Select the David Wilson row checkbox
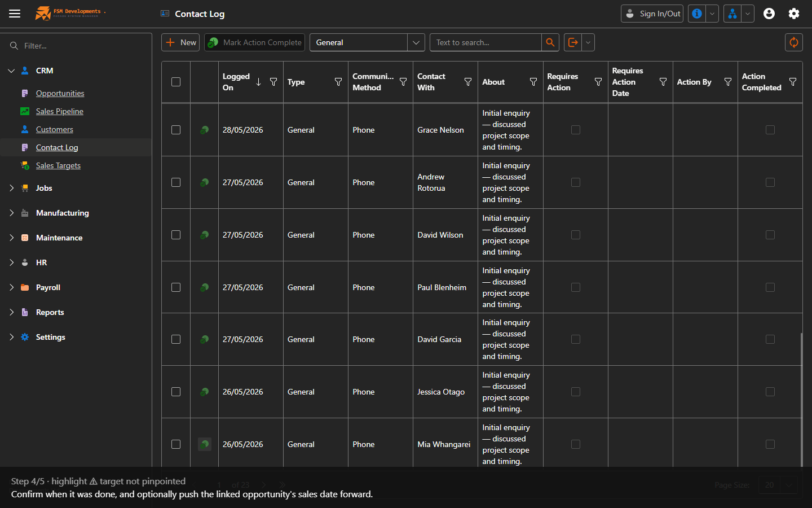Viewport: 812px width, 508px height. (176, 235)
